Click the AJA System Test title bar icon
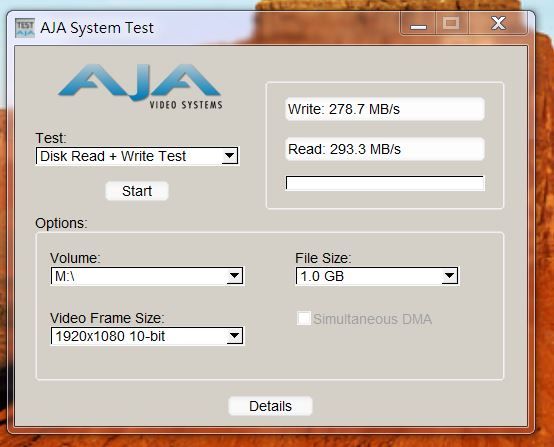Viewport: 554px width, 447px height. pyautogui.click(x=25, y=28)
